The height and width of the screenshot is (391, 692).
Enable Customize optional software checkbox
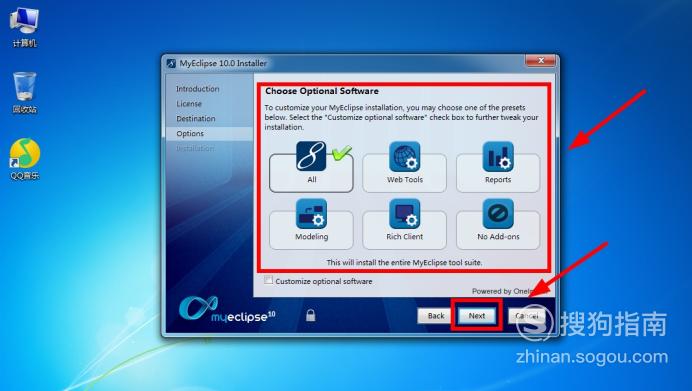[268, 280]
